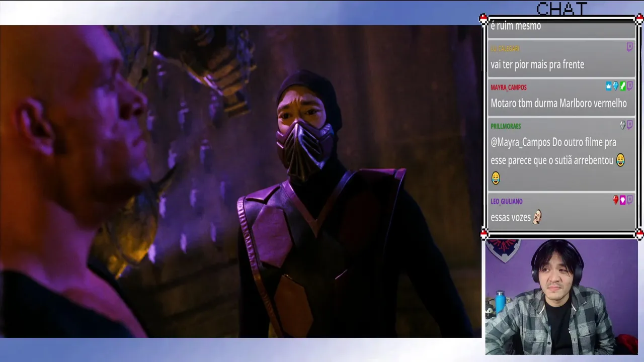The image size is (644, 362).
Task: Click the 'essas vozes' chat message
Action: [511, 218]
